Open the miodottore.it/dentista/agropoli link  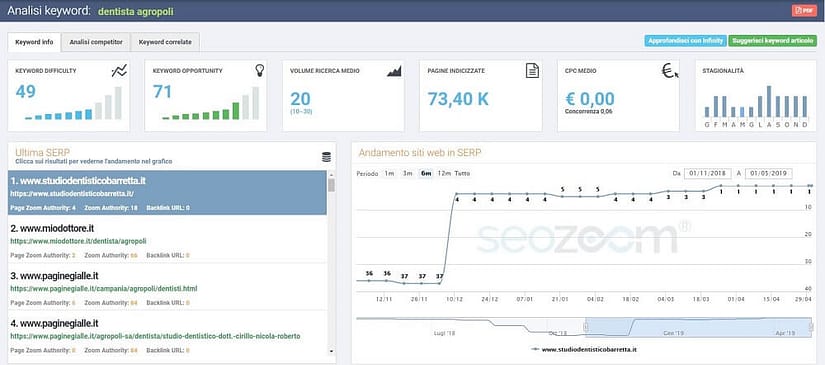[78, 241]
